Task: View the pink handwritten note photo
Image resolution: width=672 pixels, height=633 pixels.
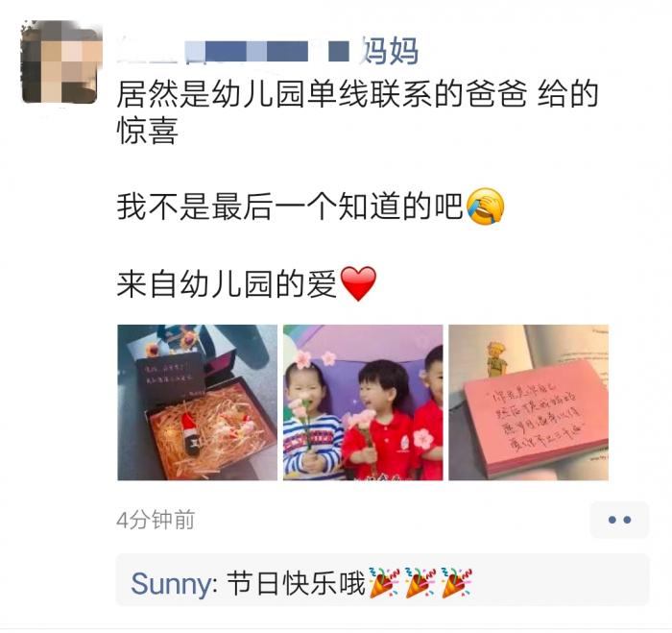Action: pyautogui.click(x=528, y=402)
